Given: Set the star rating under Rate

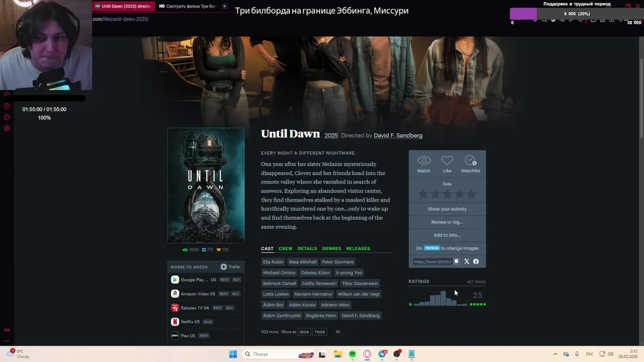Looking at the screenshot, I should (x=447, y=194).
